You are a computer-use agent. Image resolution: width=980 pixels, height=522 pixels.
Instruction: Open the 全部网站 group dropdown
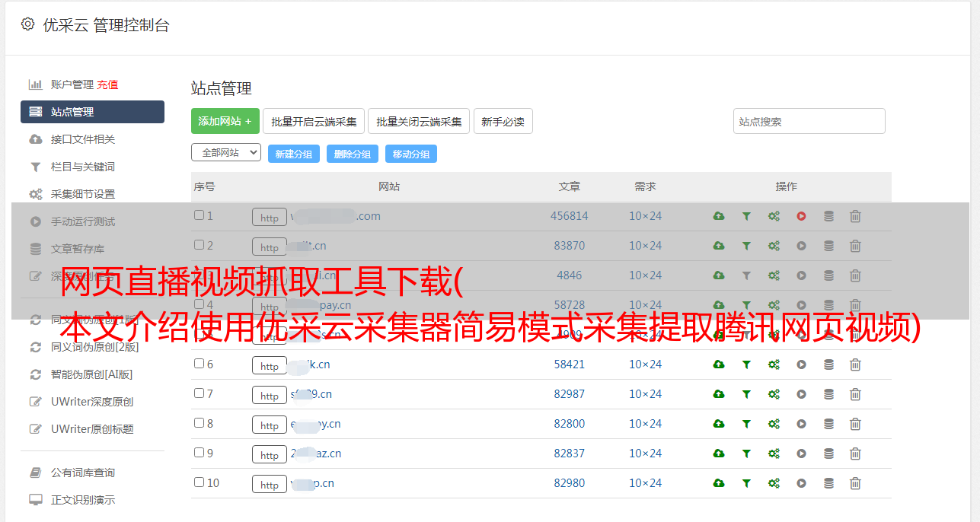pos(226,153)
